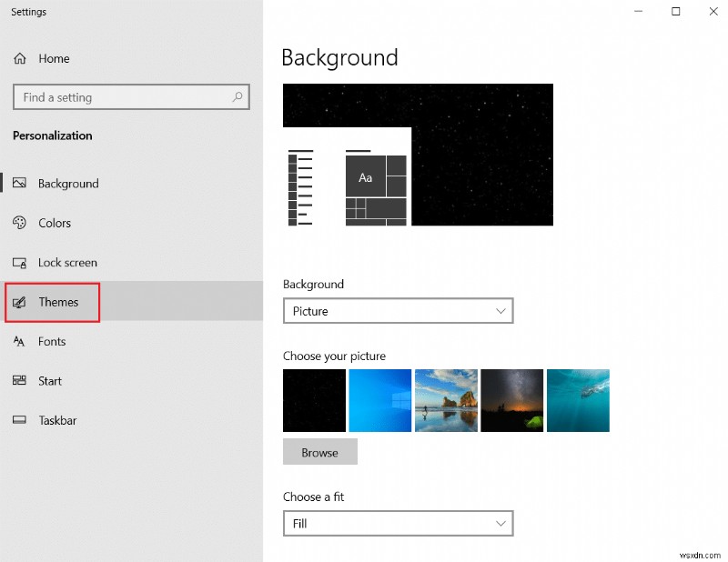Collapse the Fill dropdown chevron
Screen dimensions: 728x562
[x=500, y=523]
